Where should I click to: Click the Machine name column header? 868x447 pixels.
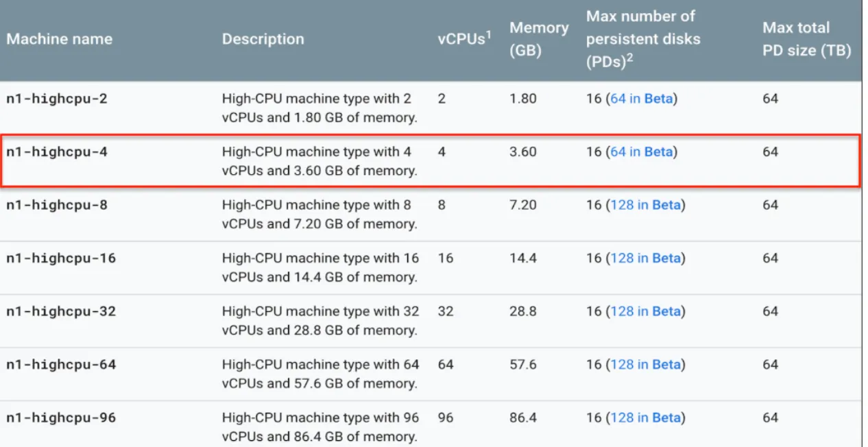tap(60, 39)
